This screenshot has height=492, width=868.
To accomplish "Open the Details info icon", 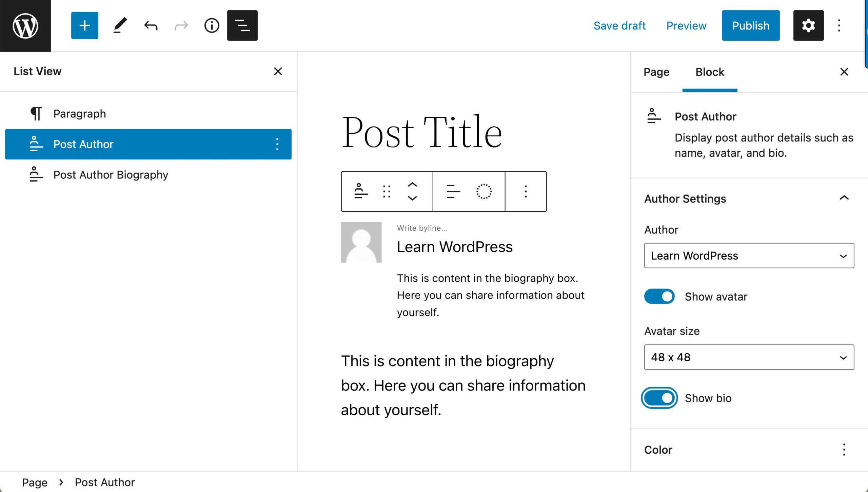I will click(x=212, y=25).
